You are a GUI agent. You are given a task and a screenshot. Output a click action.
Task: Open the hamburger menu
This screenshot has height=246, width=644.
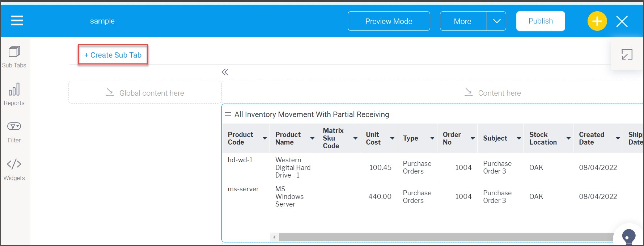(17, 21)
